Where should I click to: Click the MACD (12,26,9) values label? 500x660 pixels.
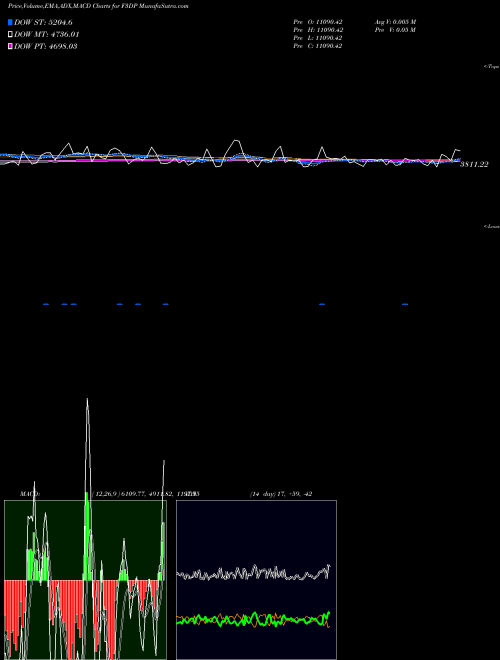[147, 494]
